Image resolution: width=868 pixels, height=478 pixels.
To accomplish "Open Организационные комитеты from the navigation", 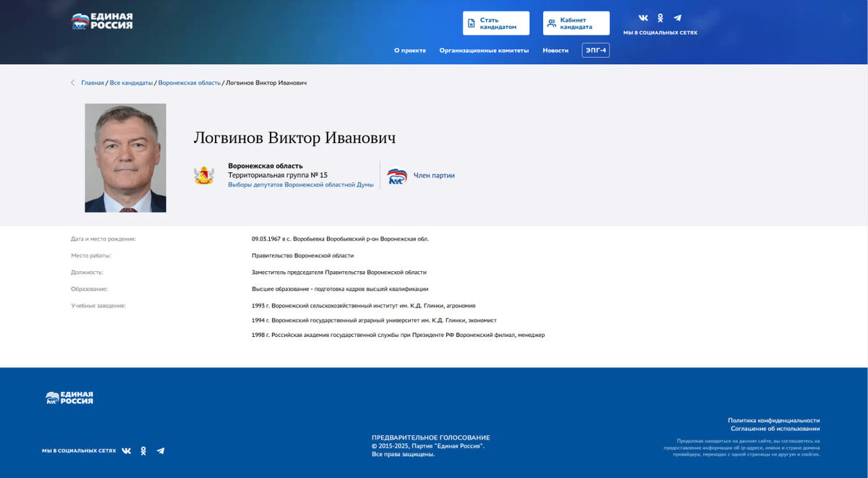I will point(484,50).
